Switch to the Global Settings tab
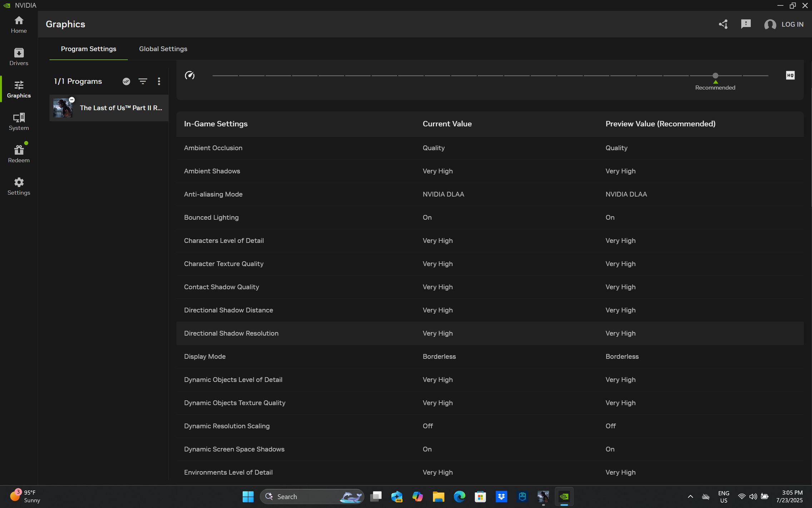Image resolution: width=812 pixels, height=508 pixels. click(163, 49)
